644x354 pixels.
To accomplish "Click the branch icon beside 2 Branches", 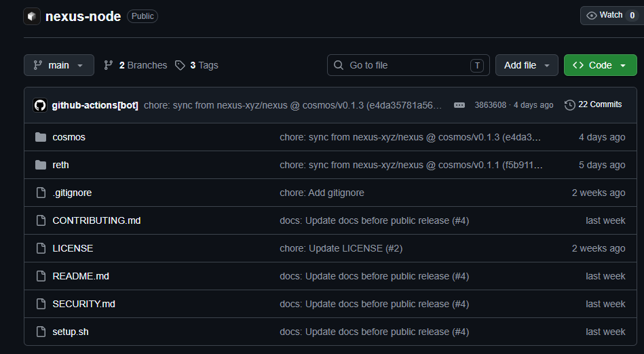I will coord(109,65).
